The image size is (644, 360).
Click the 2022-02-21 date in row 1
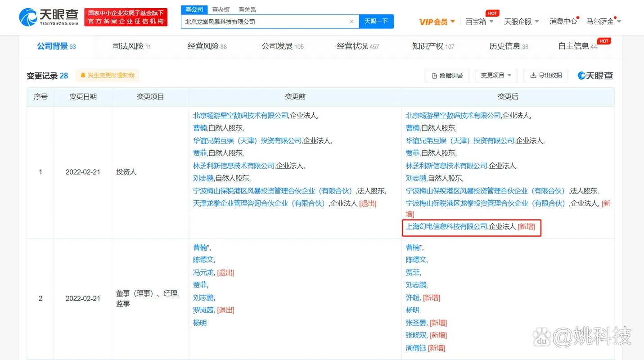pyautogui.click(x=83, y=172)
